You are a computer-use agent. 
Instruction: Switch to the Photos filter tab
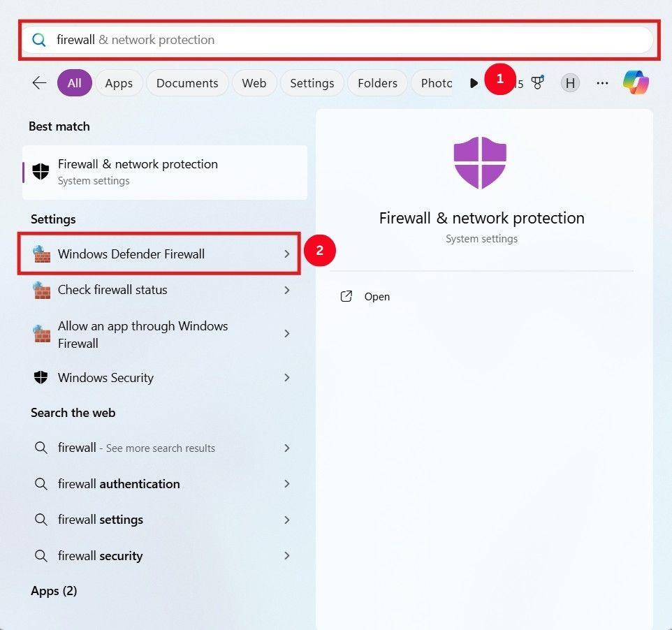tap(433, 82)
